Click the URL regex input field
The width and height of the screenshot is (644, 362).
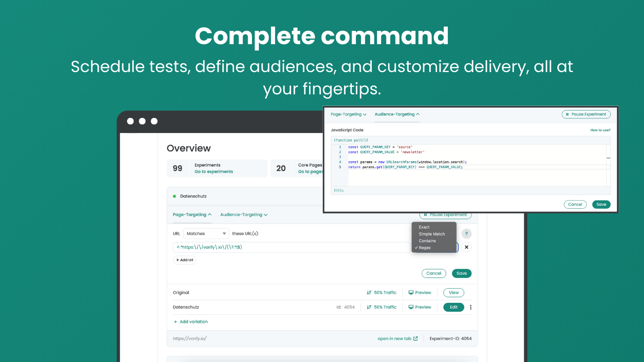(292, 247)
